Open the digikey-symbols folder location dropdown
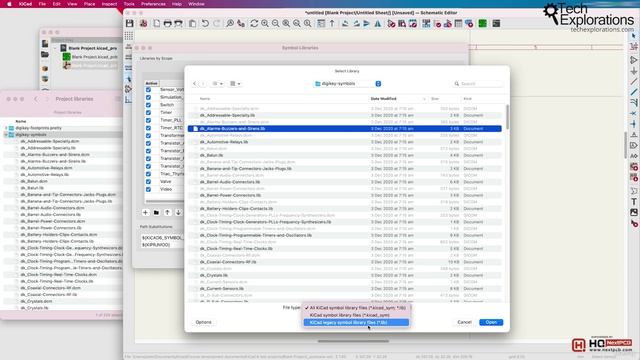The height and width of the screenshot is (360, 640). 347,84
